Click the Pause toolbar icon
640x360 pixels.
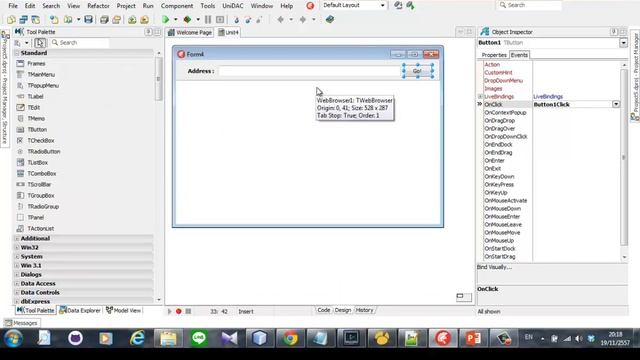[x=208, y=19]
